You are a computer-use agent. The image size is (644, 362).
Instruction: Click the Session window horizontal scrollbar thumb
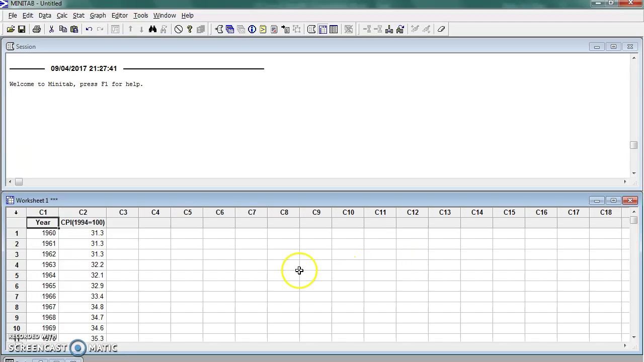tap(19, 182)
